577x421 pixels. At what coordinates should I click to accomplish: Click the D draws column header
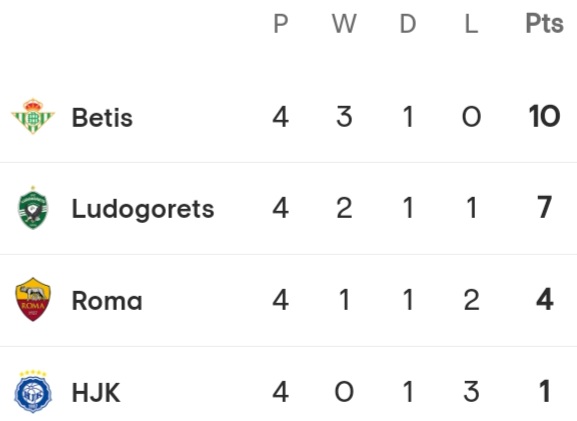click(408, 24)
